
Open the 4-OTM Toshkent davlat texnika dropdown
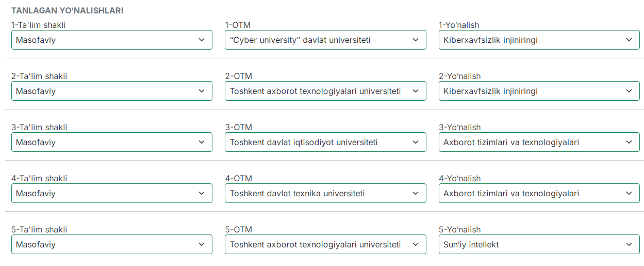[x=325, y=193]
